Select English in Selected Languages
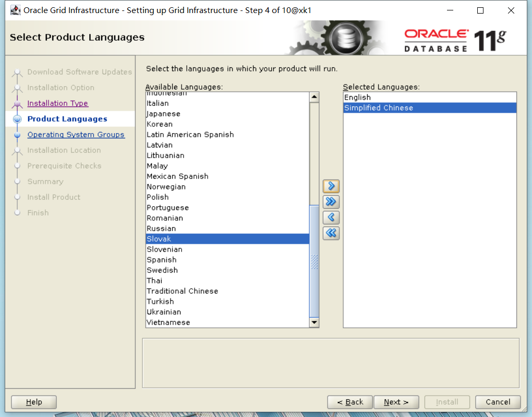 [430, 98]
